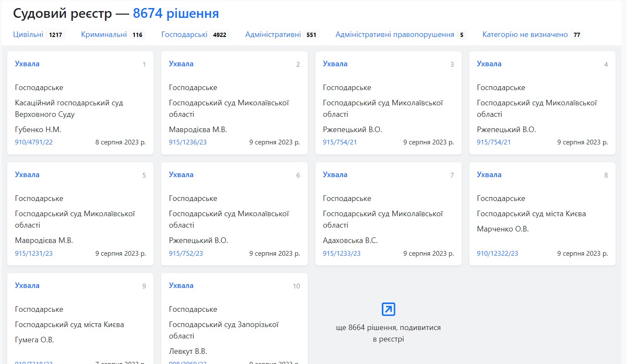Select Категорію не визначено tab
This screenshot has width=627, height=364.
click(x=525, y=34)
